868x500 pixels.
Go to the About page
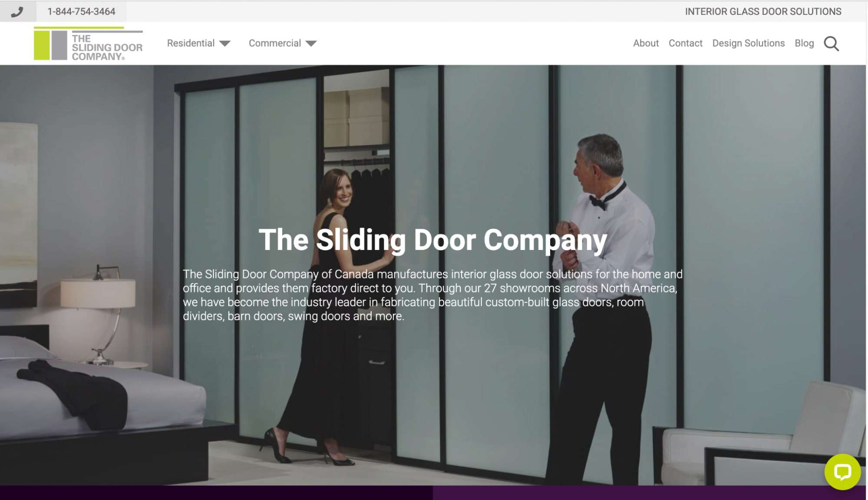(x=646, y=43)
